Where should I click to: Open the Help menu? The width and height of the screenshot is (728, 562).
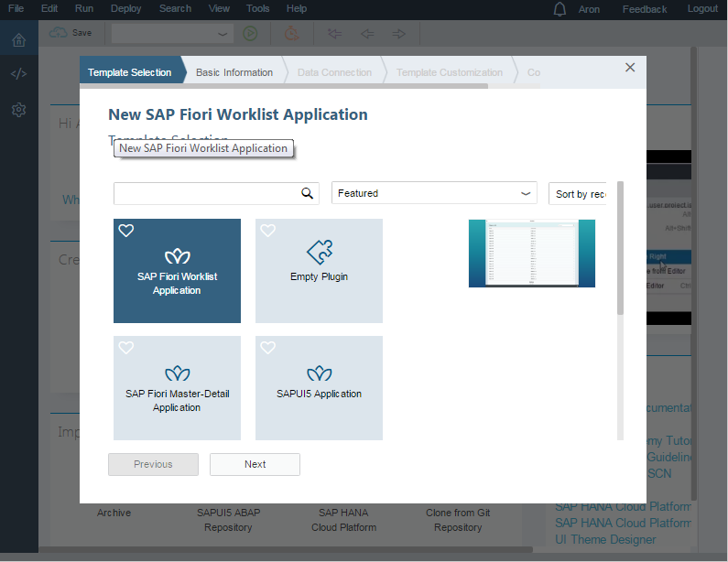tap(297, 9)
